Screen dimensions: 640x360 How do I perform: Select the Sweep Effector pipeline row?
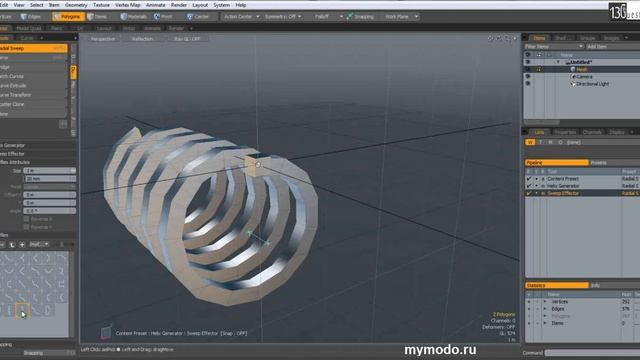coord(582,193)
